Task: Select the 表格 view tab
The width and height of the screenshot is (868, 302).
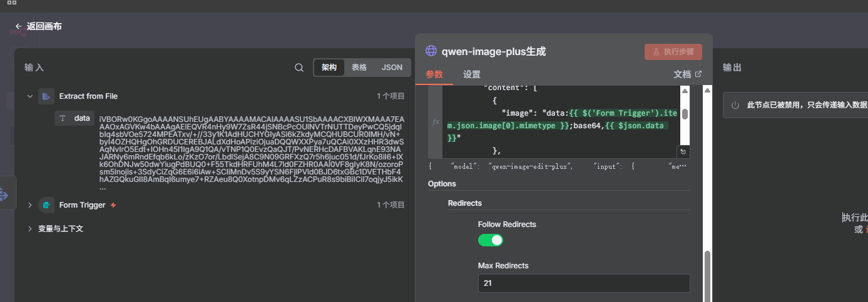Action: click(359, 68)
